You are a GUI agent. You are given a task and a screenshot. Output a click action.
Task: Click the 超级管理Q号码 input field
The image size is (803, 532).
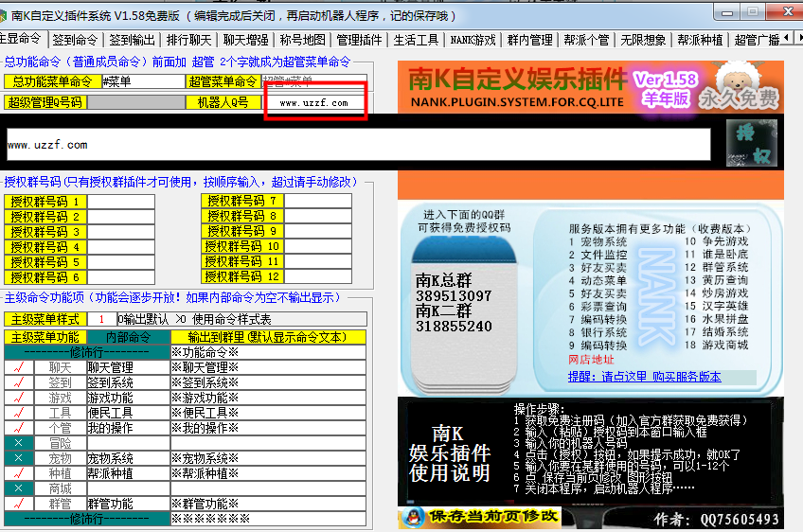coord(136,102)
